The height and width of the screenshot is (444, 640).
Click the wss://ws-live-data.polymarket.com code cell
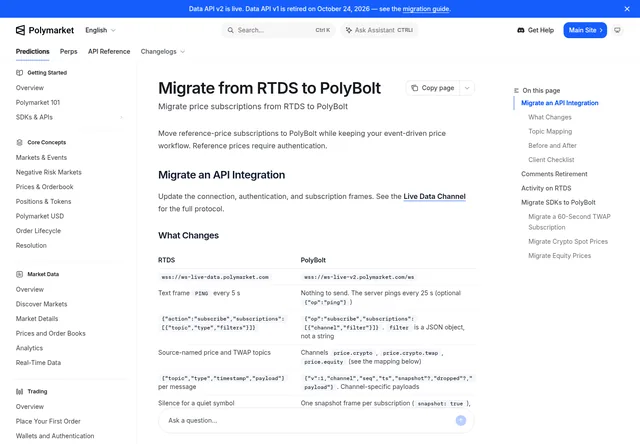(x=215, y=277)
